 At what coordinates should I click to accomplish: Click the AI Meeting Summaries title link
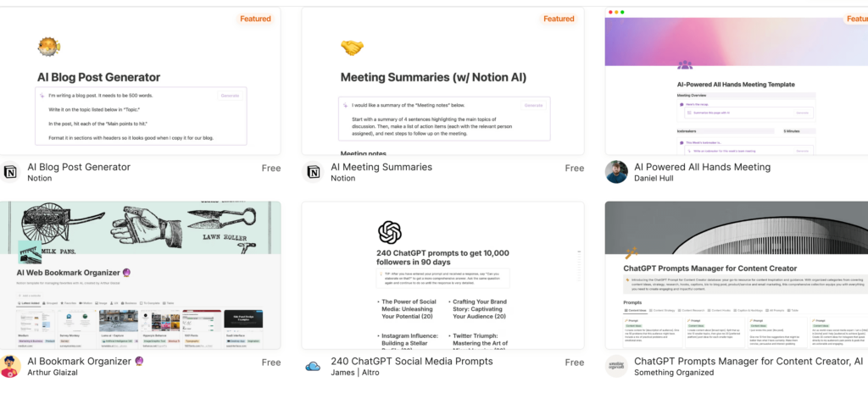click(x=381, y=167)
